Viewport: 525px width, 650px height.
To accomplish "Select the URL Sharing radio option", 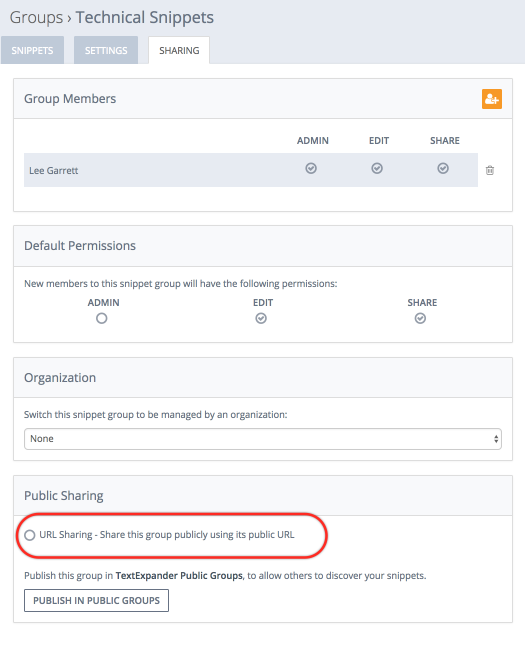I will click(29, 535).
